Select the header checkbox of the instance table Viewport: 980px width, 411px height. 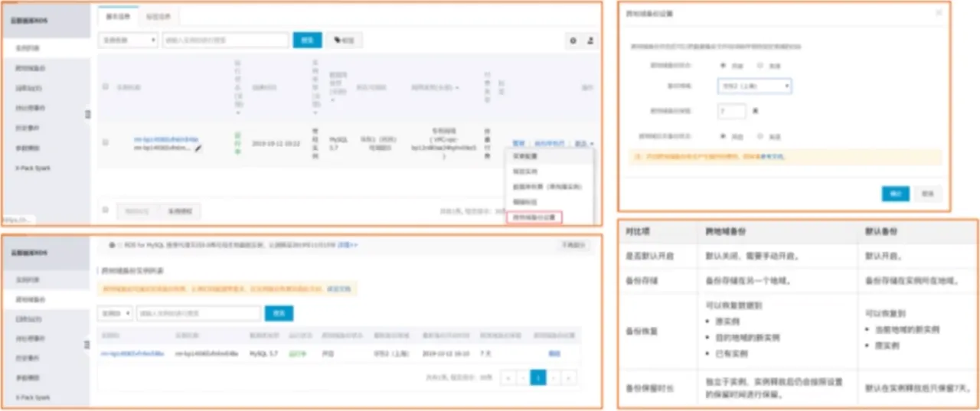coord(106,86)
